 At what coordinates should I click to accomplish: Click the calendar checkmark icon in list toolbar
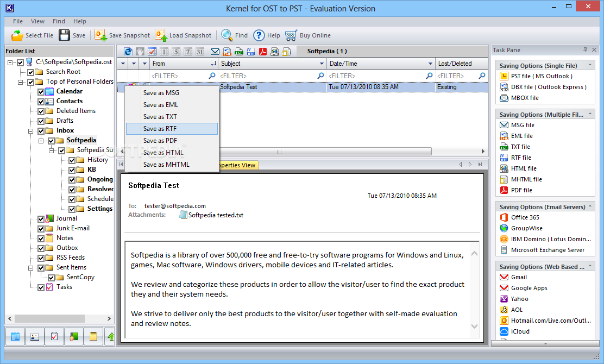point(152,51)
